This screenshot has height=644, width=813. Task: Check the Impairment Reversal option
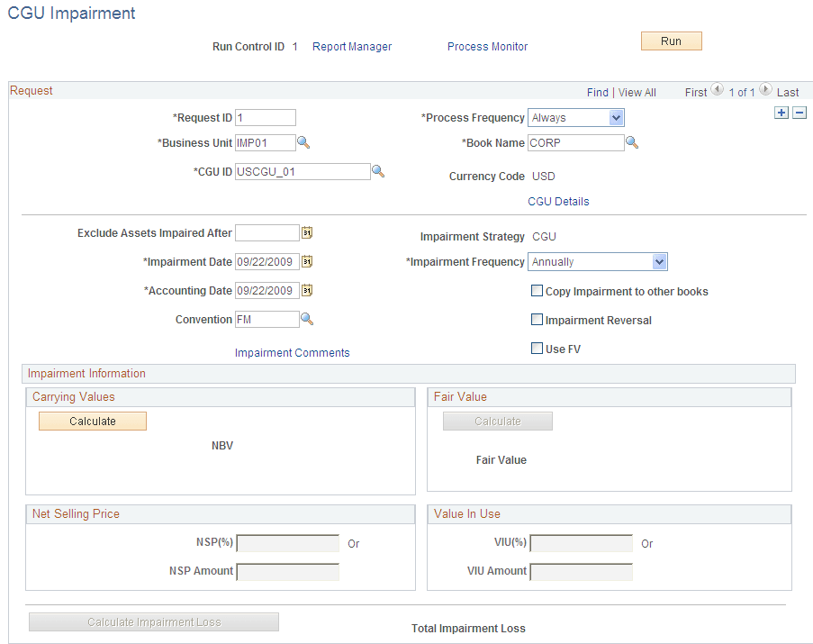coord(537,320)
